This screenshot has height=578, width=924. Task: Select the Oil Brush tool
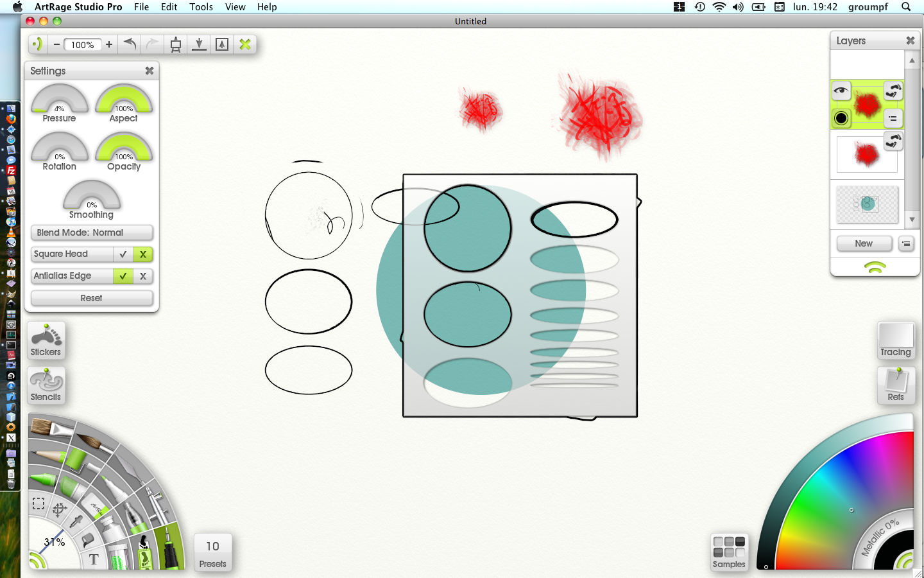coord(53,428)
